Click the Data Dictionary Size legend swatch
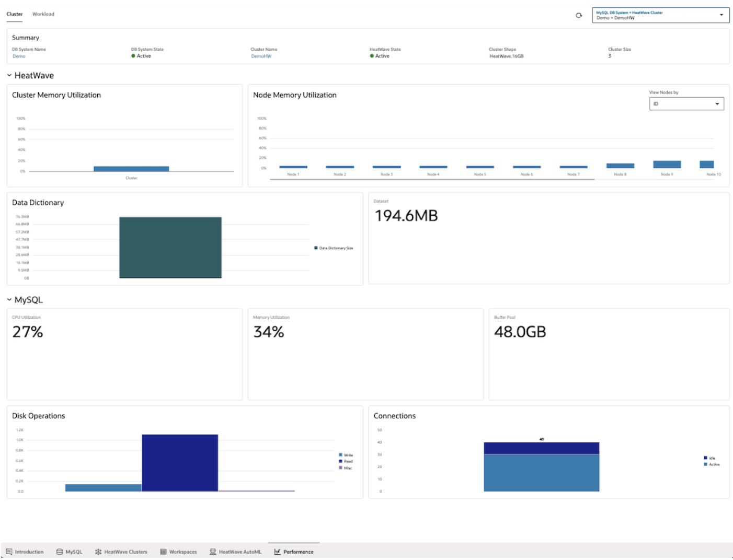 coord(316,248)
